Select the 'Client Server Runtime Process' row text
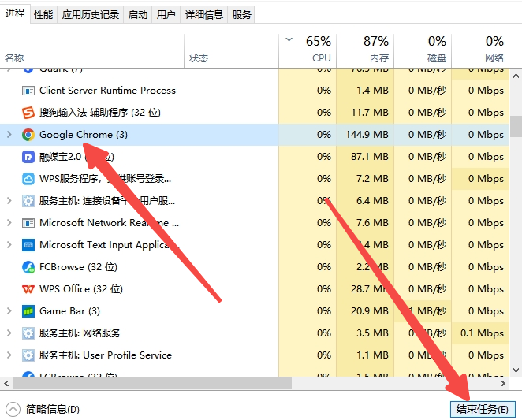 point(107,91)
